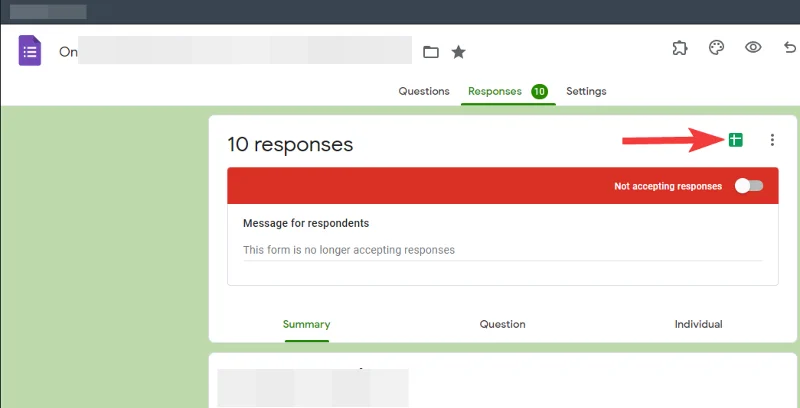The height and width of the screenshot is (408, 800).
Task: Select the Responses tab
Action: click(495, 91)
